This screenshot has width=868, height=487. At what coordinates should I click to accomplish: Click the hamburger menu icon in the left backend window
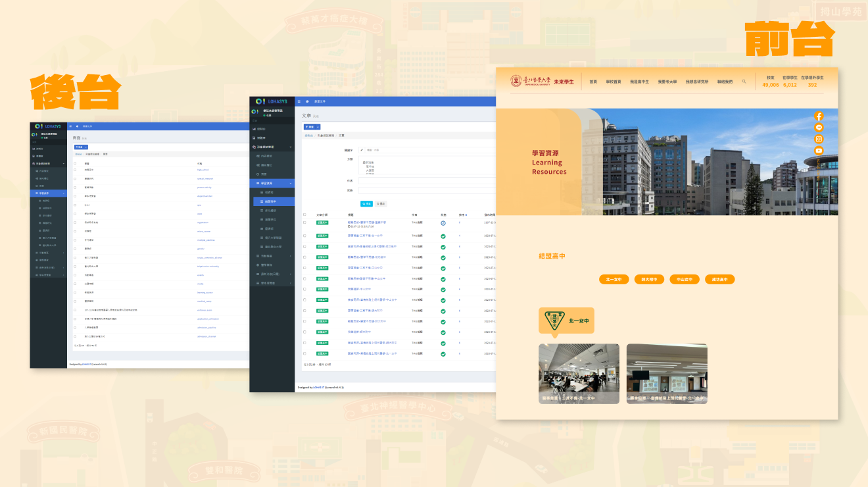(72, 126)
